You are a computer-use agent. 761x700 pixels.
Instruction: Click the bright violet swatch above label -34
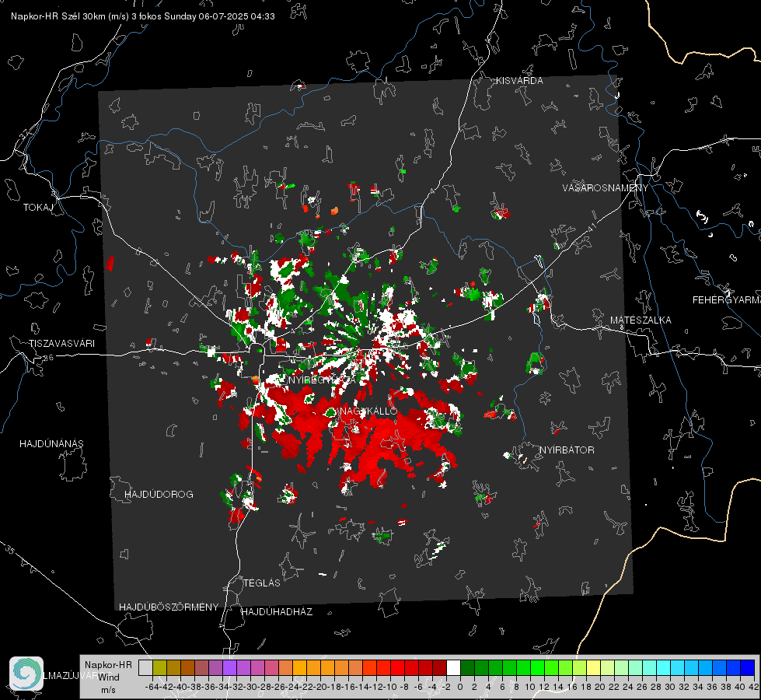(229, 667)
